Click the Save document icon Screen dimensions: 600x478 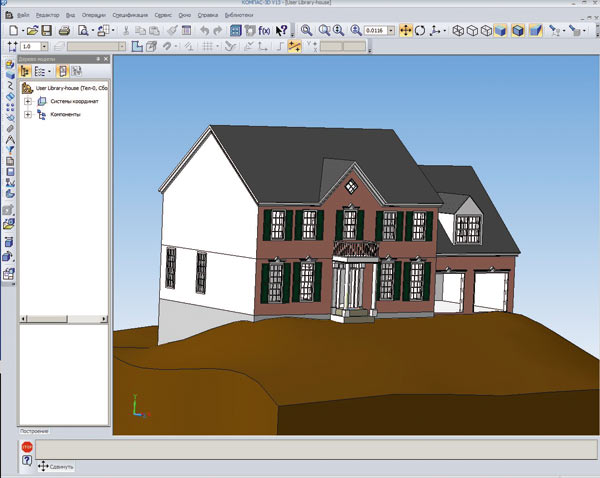tap(47, 30)
